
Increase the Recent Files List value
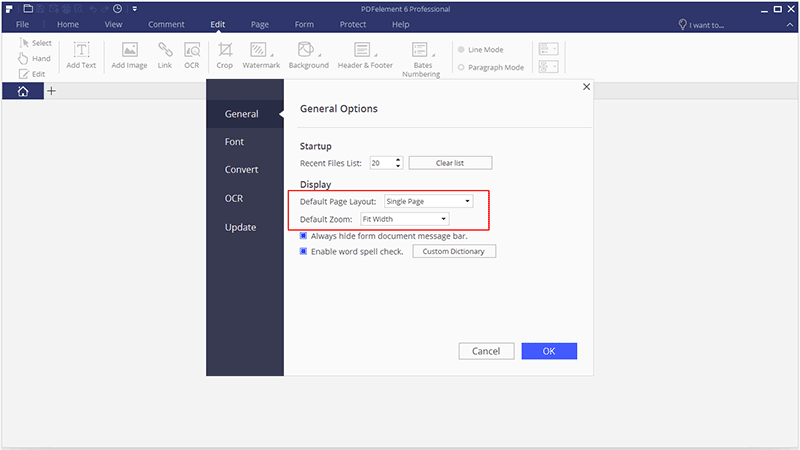(398, 160)
